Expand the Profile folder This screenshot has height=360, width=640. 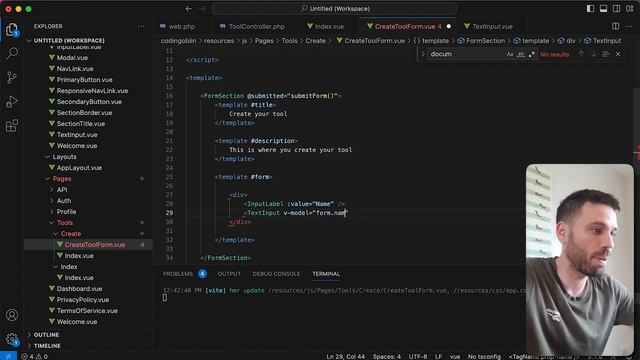point(66,212)
